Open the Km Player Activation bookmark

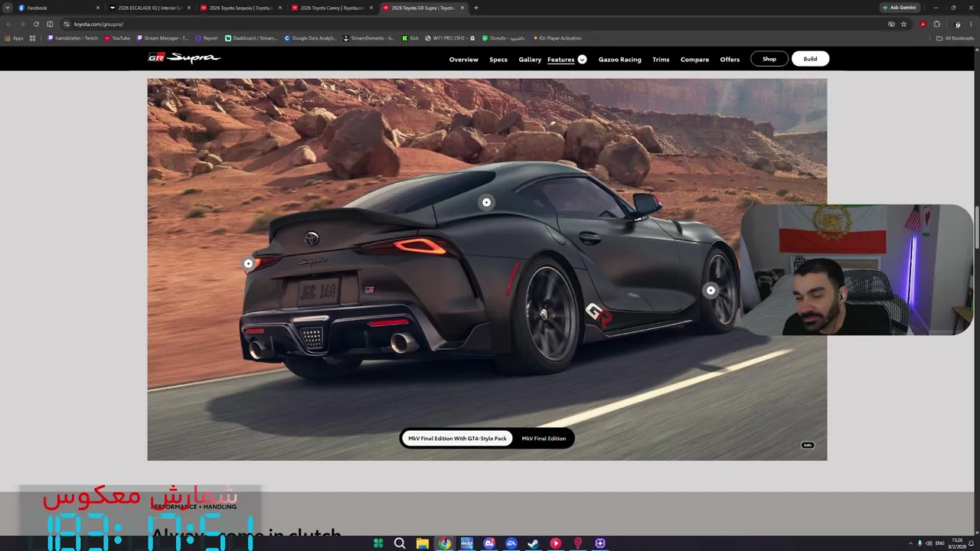click(556, 38)
